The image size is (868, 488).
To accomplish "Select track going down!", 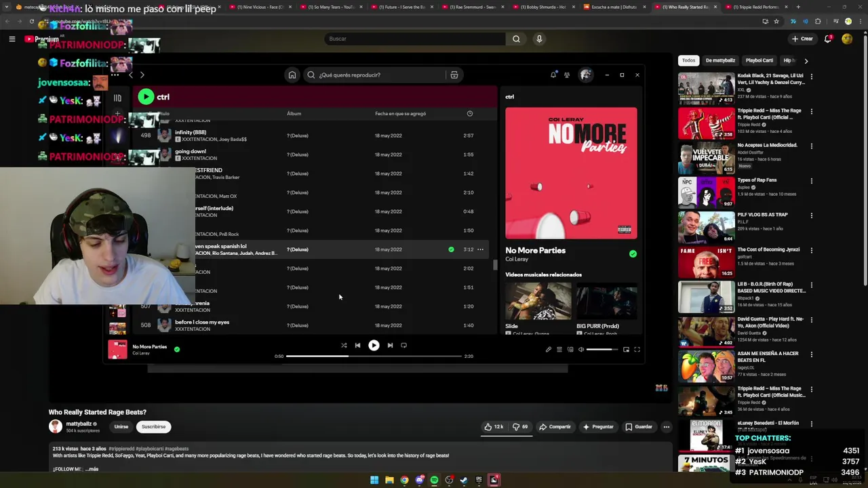I will coord(191,151).
